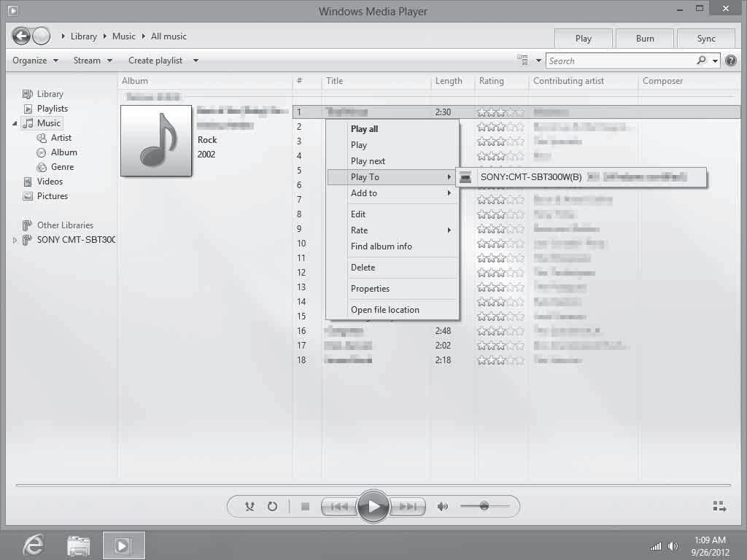Skip to the previous track
Image resolution: width=747 pixels, height=560 pixels.
339,507
